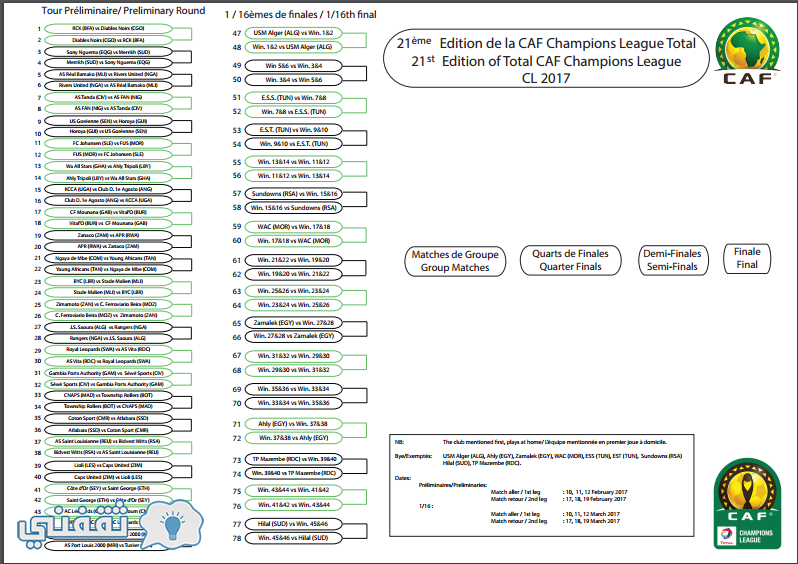
Task: Select the Finale / Final box
Action: (x=747, y=259)
